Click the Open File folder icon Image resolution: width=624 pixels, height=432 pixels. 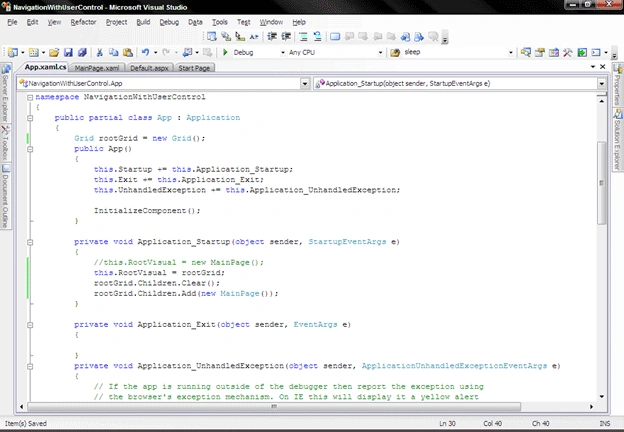[x=55, y=53]
